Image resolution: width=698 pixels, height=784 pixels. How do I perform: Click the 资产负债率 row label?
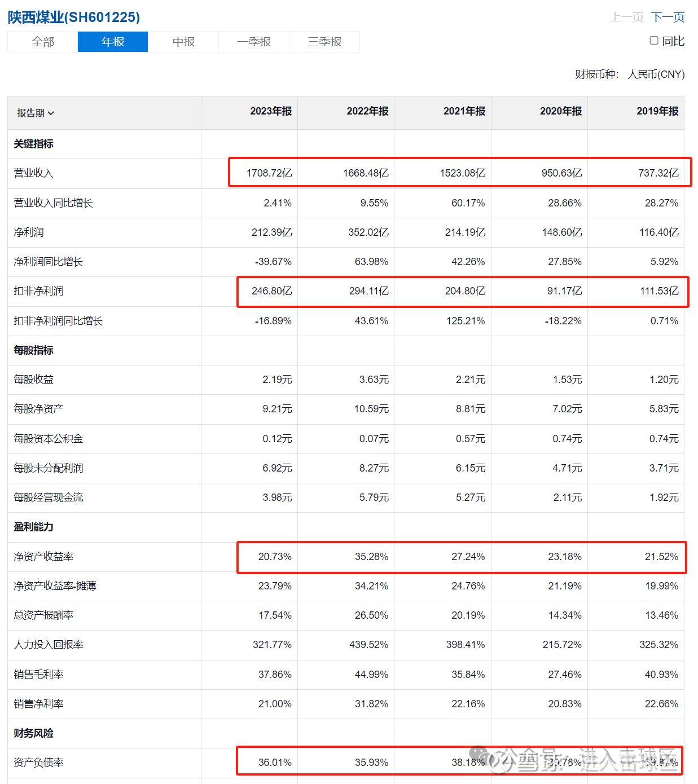38,763
